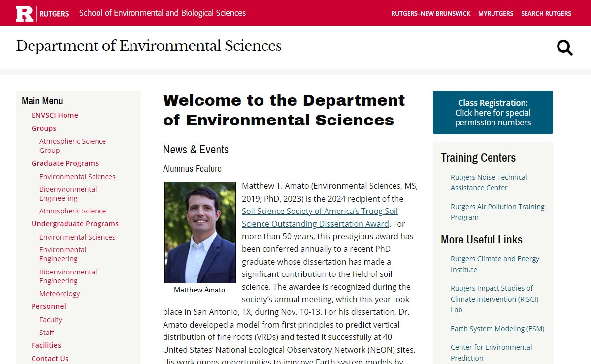Image resolution: width=591 pixels, height=364 pixels.
Task: Select Graduate Programs menu item
Action: click(x=65, y=163)
